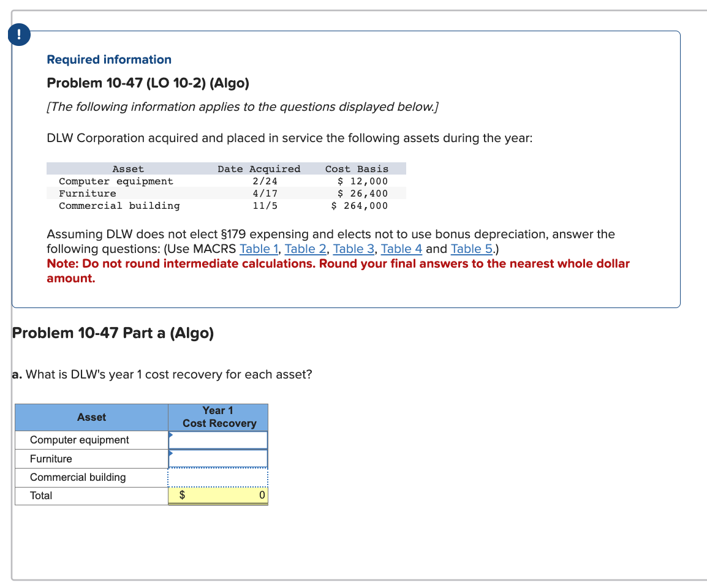Click the 'DLW Corporation acquired and placed in service' sentence
Screen dimensions: 707x588
(289, 138)
